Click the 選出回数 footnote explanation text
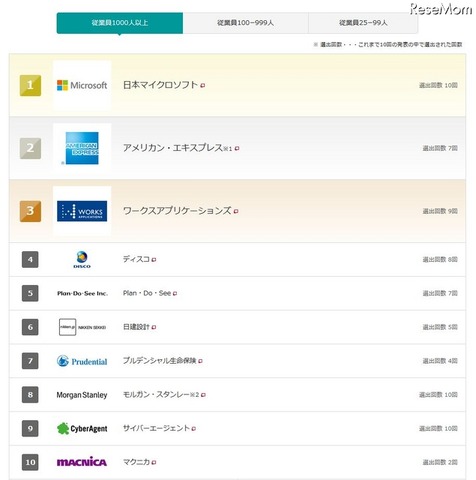 click(388, 44)
